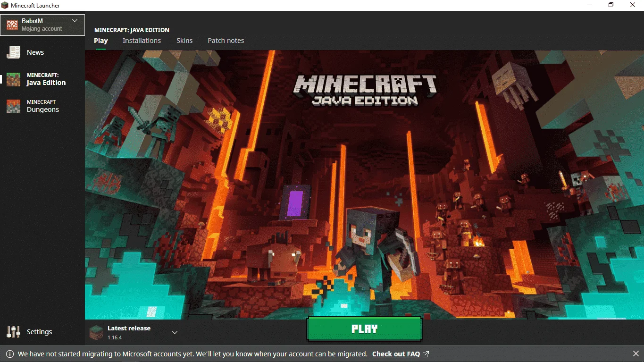Click the Latest release grass block icon
This screenshot has height=362, width=644.
pos(96,332)
